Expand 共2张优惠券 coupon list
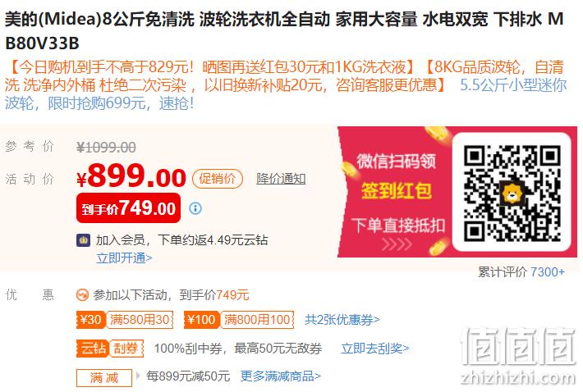583x392 pixels. click(342, 320)
